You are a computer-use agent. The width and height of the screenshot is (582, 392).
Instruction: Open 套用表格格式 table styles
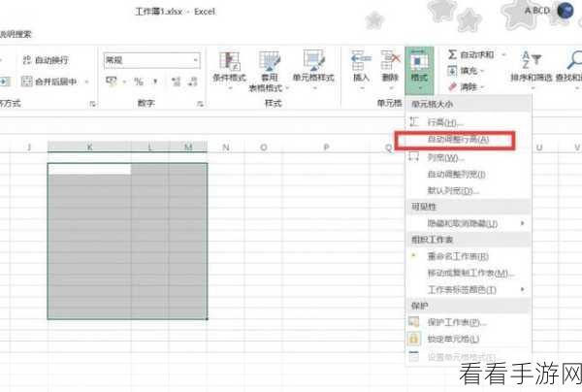(270, 72)
